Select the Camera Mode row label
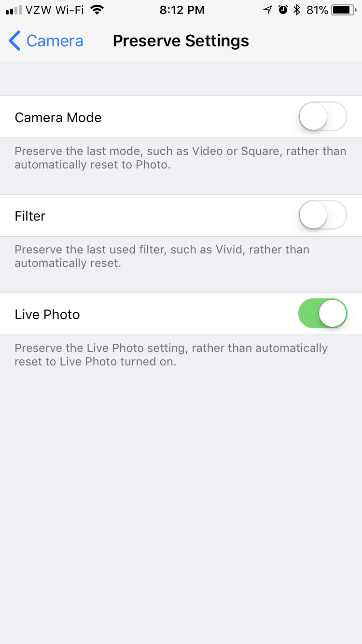362x644 pixels. click(58, 117)
